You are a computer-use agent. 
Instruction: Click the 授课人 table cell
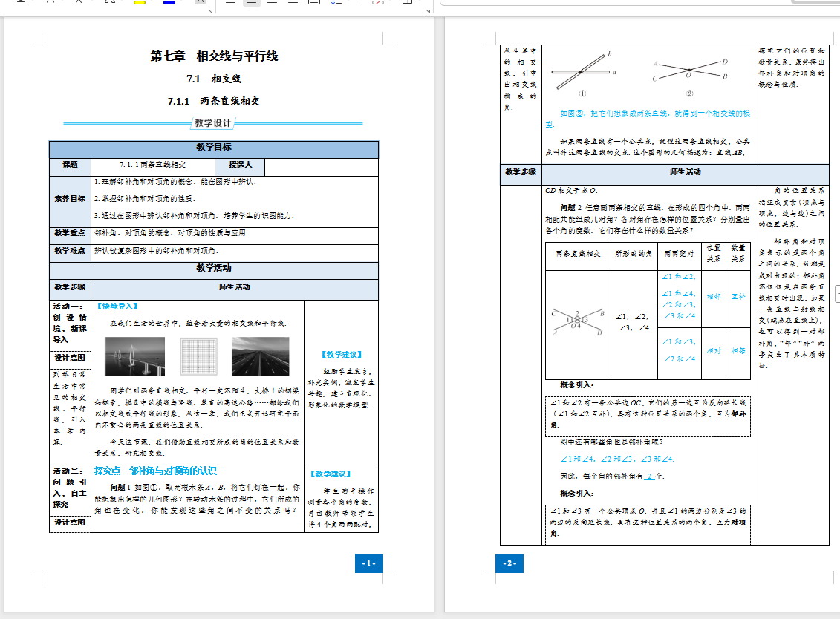[x=240, y=166]
